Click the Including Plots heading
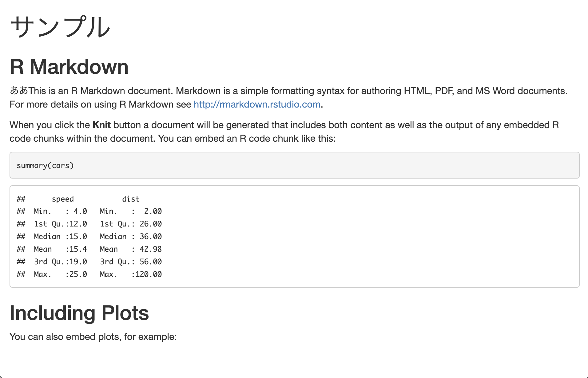 pos(79,313)
